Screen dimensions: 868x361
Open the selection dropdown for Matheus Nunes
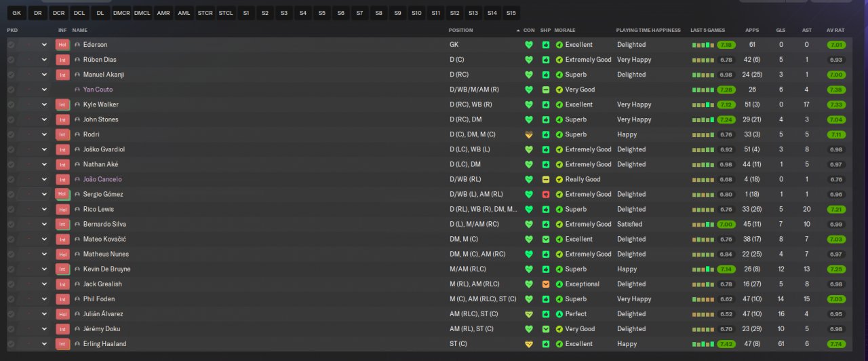coord(44,254)
